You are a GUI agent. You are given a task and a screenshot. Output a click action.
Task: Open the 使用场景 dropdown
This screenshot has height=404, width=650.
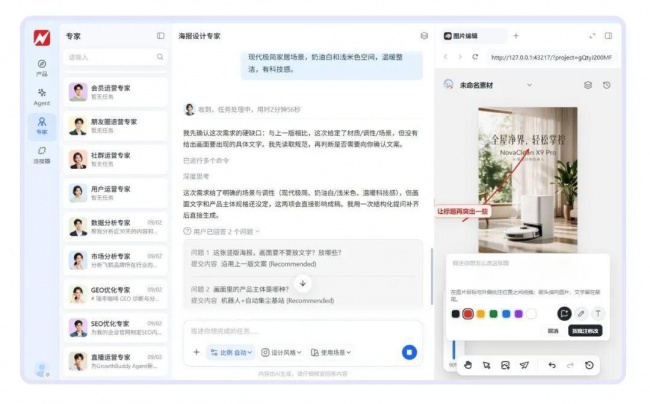(x=331, y=353)
